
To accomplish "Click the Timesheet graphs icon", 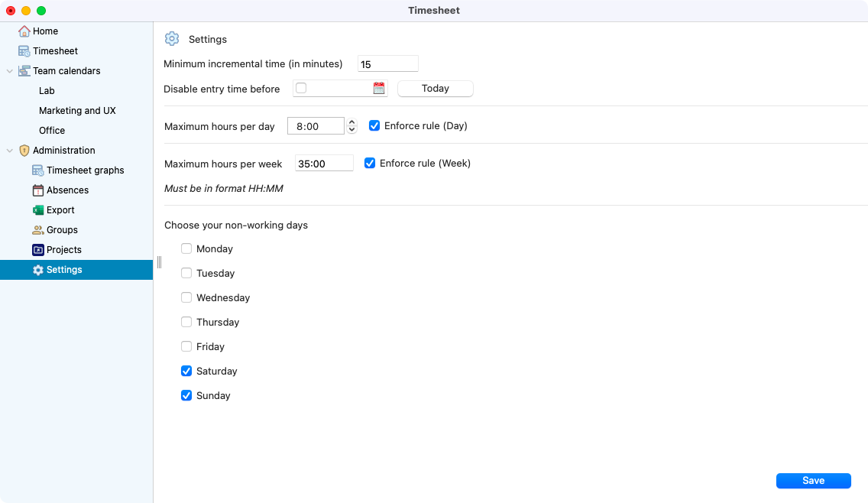I will click(37, 170).
